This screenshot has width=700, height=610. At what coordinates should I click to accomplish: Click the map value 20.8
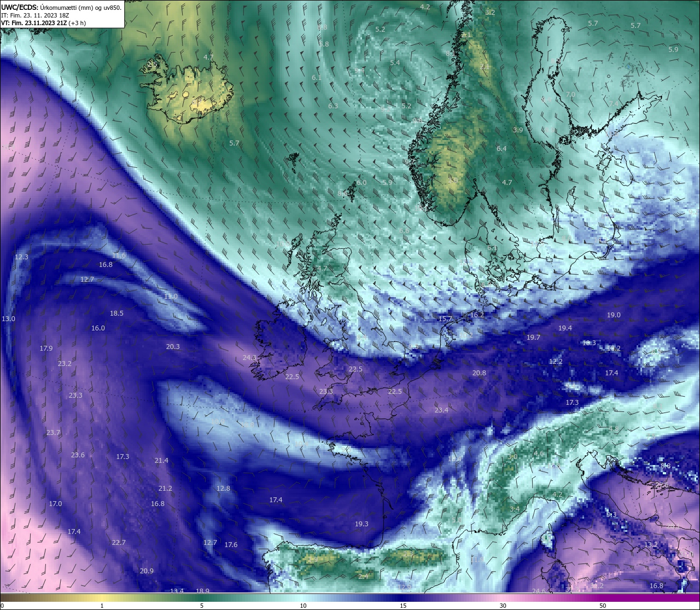pos(479,373)
